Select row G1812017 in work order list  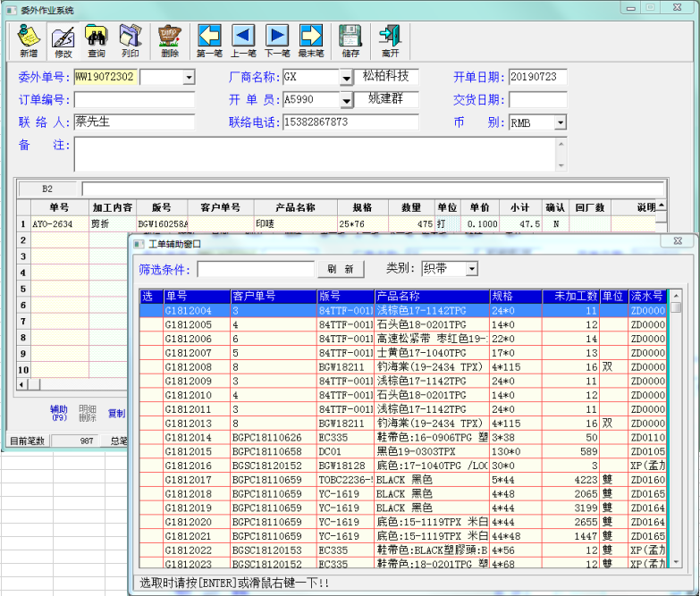pos(403,480)
